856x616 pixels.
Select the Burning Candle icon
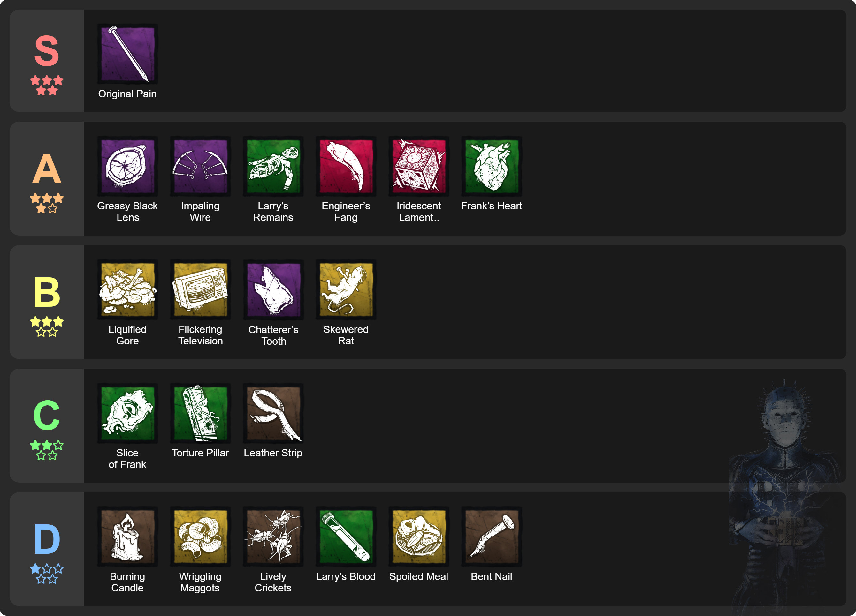click(127, 537)
